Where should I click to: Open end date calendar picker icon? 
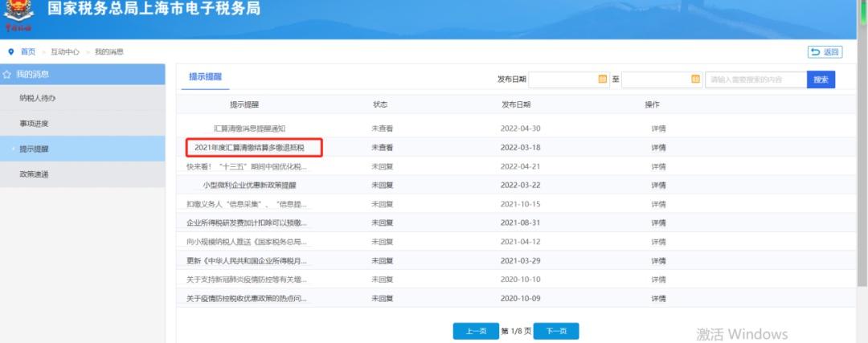pos(695,79)
